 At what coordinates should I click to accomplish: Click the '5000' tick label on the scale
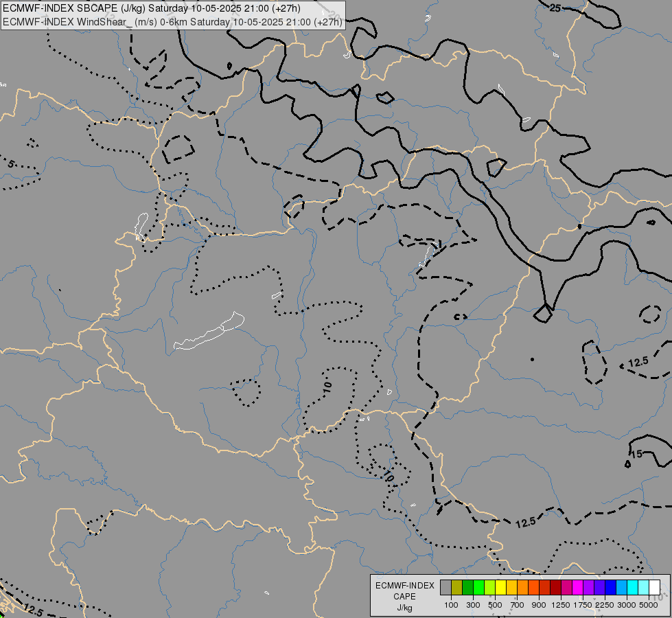pyautogui.click(x=649, y=605)
